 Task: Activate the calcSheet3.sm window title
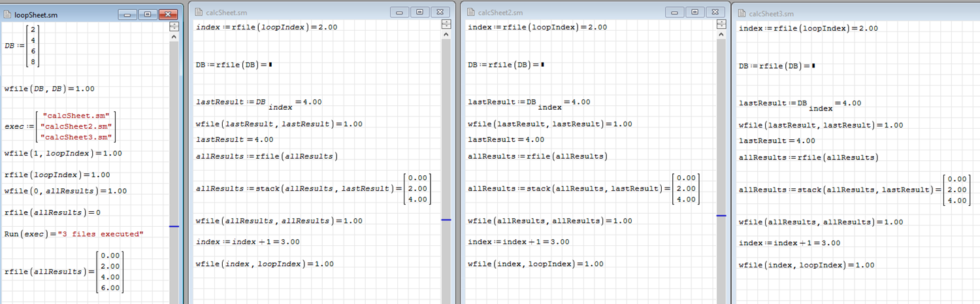pyautogui.click(x=772, y=14)
